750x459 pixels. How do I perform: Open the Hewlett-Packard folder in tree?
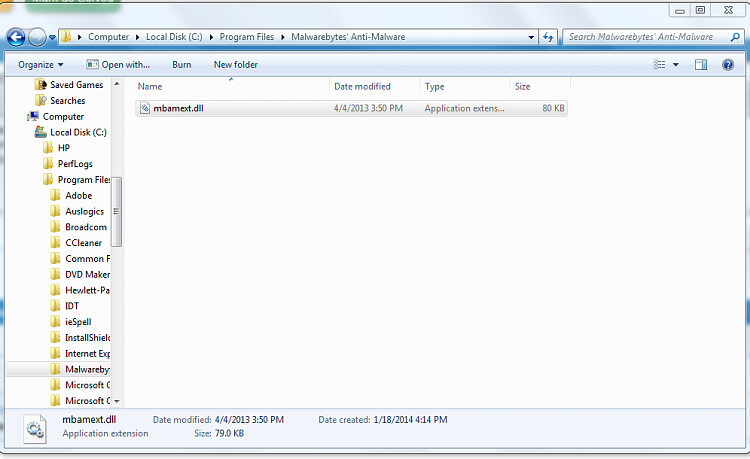(88, 290)
